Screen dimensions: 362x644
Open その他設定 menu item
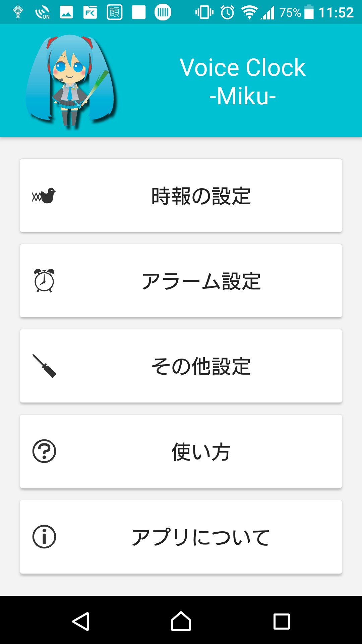tap(201, 366)
